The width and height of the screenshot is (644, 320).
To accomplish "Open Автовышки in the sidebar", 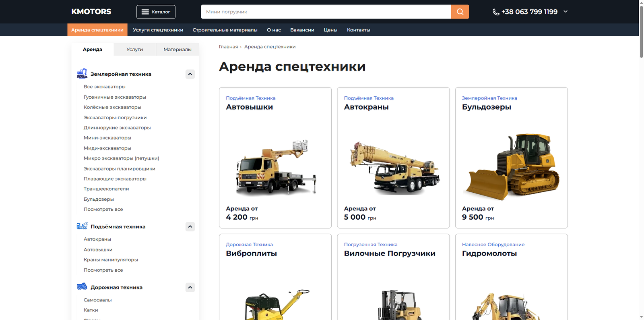I will point(98,250).
